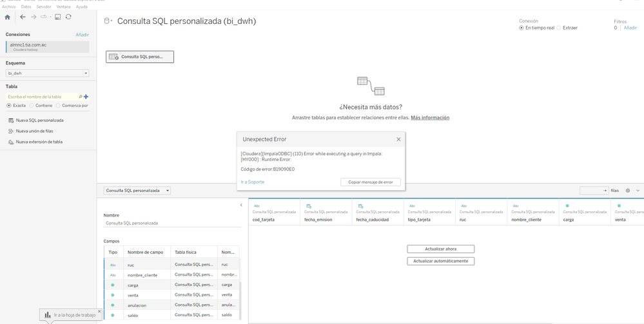Click the Campos table vertical scrollbar

(240, 300)
